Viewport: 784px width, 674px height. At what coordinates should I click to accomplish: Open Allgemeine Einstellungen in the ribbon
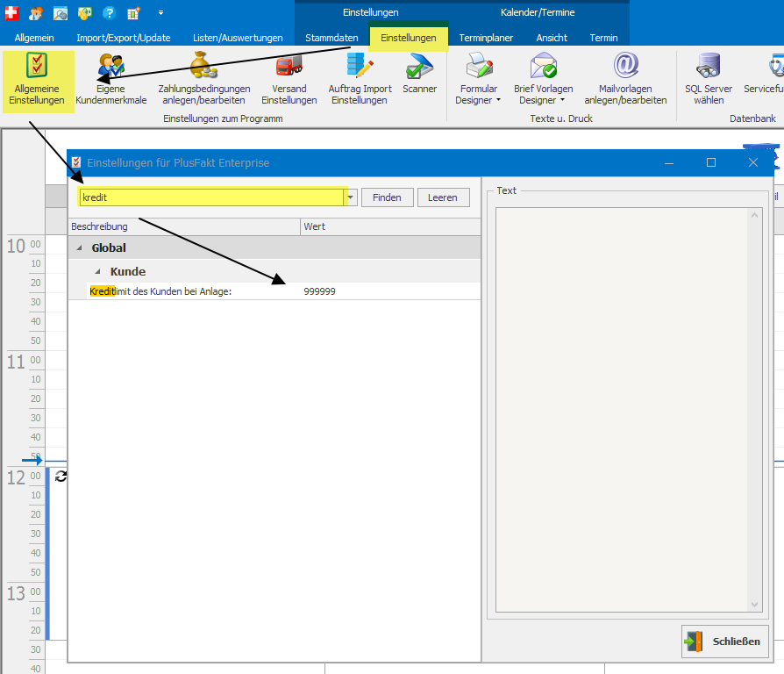(37, 80)
